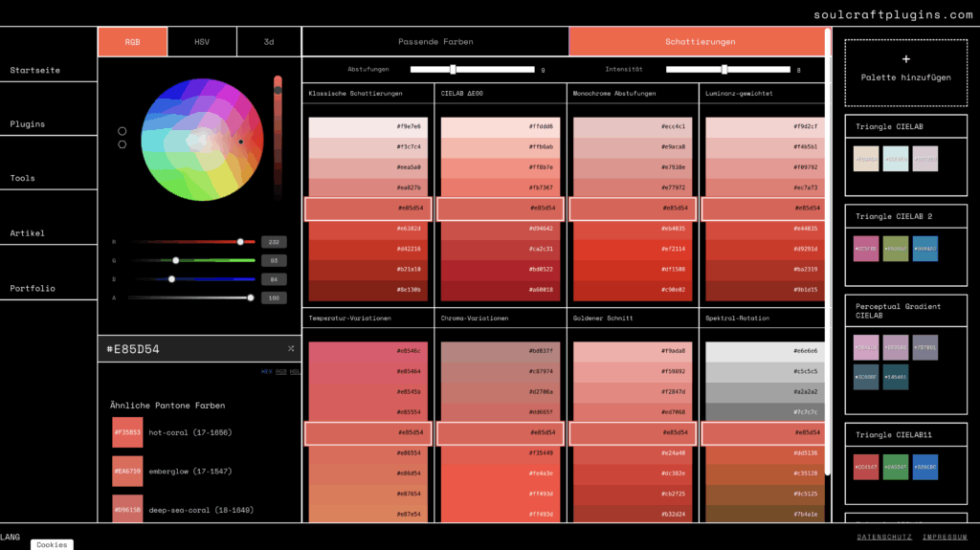Switch to the 3d picker tab
The image size is (980, 550).
[269, 42]
